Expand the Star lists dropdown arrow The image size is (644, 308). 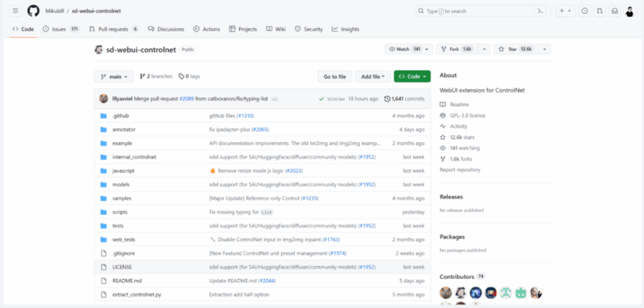[544, 49]
